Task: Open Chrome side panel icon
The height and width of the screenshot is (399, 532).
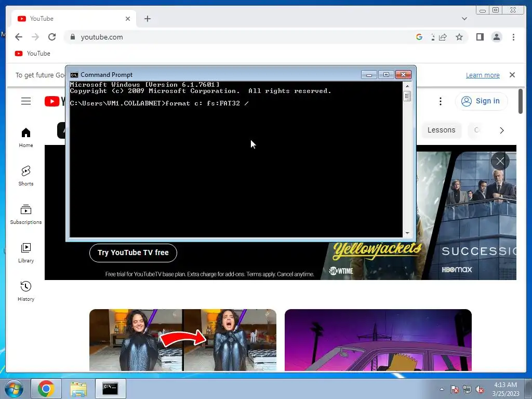Action: [480, 37]
